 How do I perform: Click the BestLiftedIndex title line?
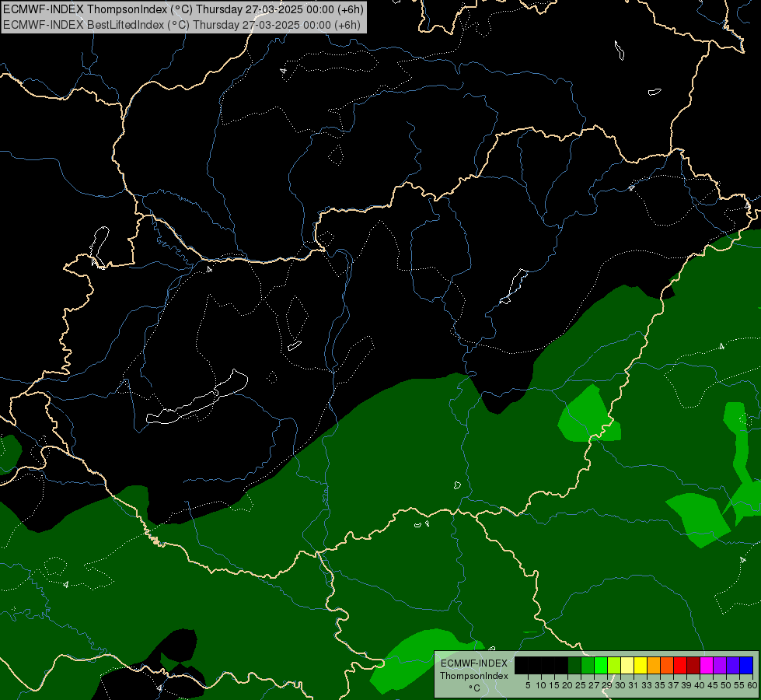182,25
